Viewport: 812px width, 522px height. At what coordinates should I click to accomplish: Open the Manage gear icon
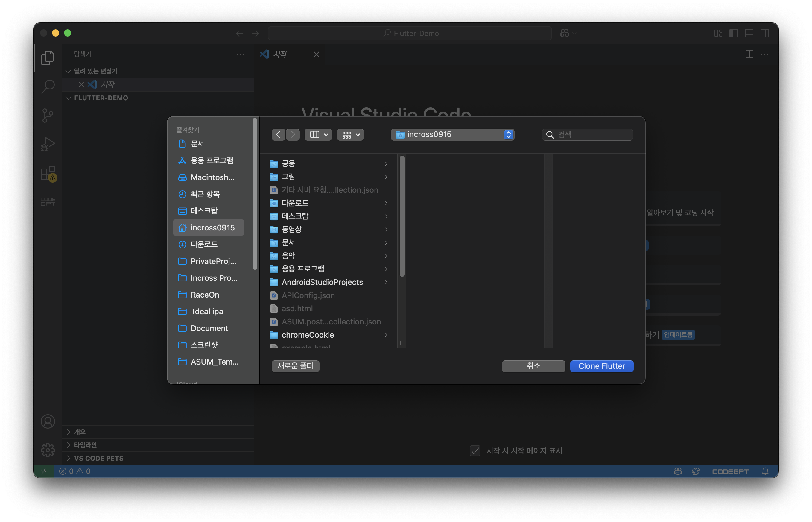[48, 450]
